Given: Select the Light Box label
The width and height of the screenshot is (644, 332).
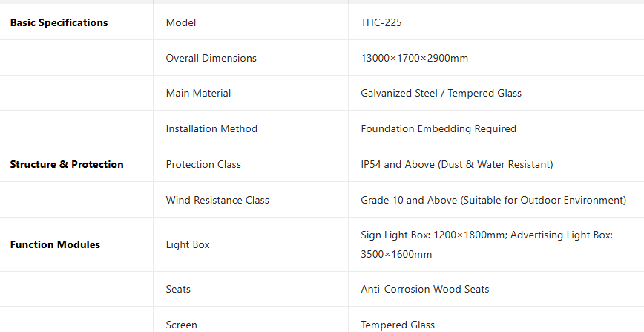Looking at the screenshot, I should tap(188, 244).
